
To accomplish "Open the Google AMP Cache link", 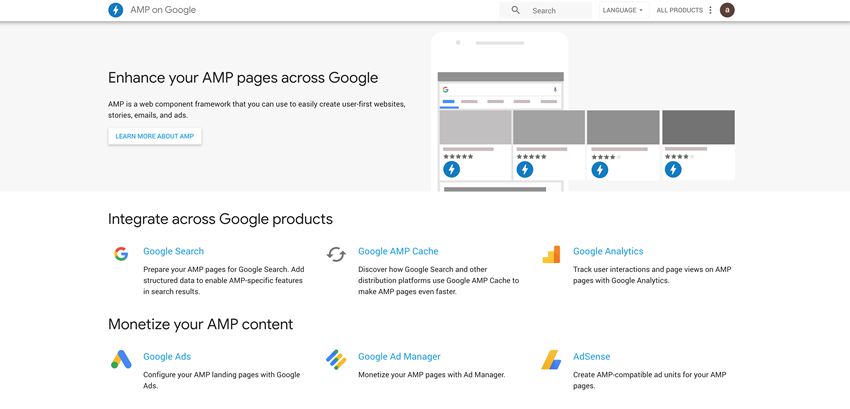I will pyautogui.click(x=398, y=251).
